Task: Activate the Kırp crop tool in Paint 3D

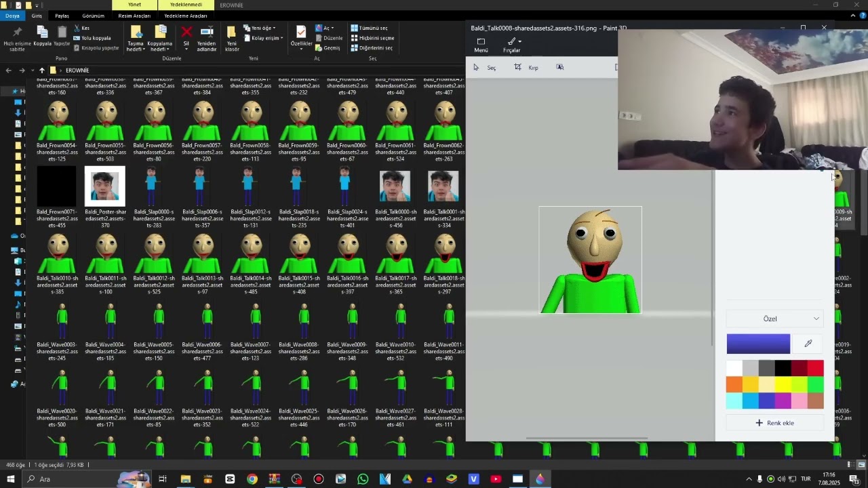Action: coord(526,67)
